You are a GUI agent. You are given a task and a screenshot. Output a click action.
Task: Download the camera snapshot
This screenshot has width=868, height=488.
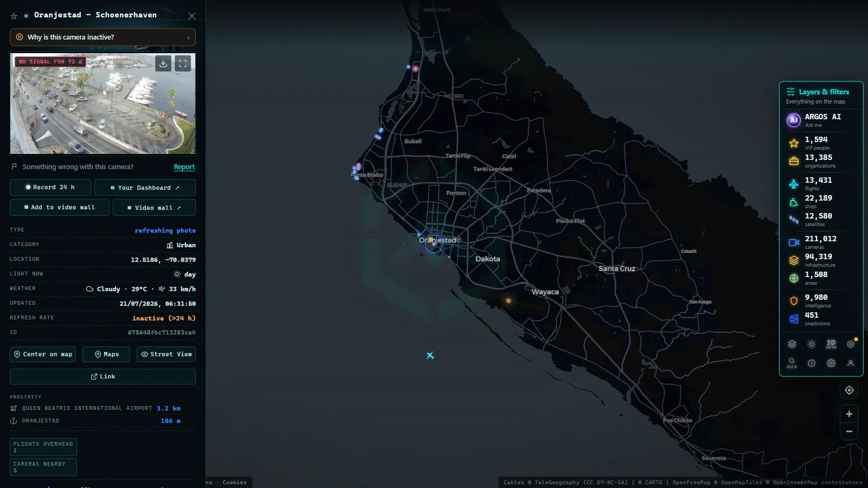pyautogui.click(x=163, y=63)
